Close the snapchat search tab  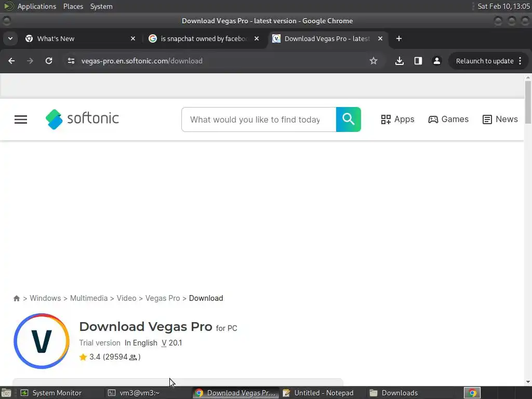(x=257, y=38)
